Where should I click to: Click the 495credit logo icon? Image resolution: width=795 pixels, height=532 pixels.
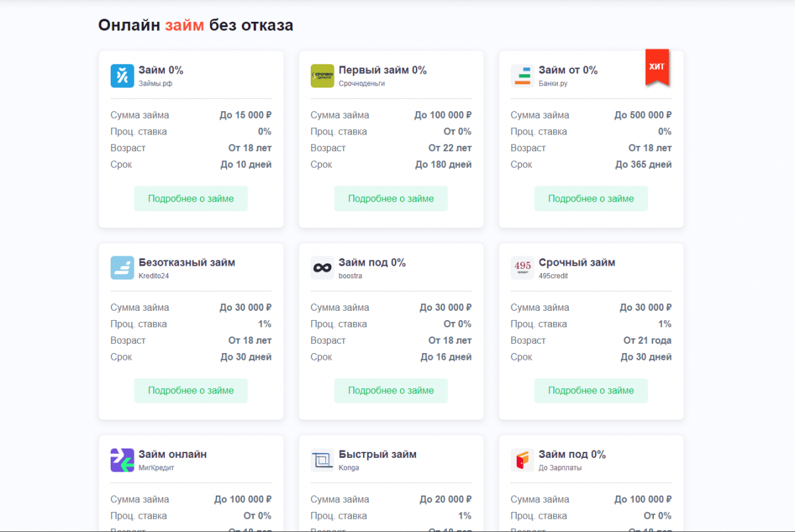[522, 268]
